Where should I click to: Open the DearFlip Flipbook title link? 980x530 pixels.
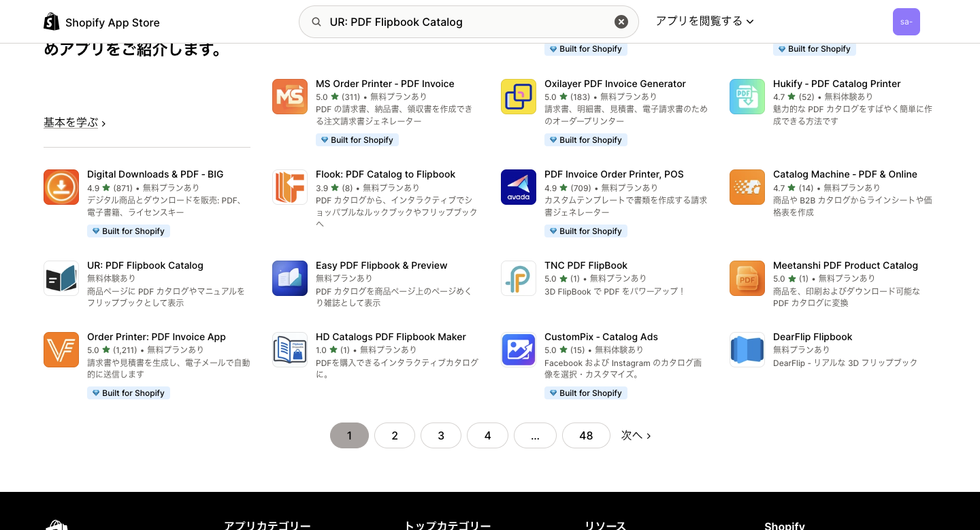(x=813, y=337)
